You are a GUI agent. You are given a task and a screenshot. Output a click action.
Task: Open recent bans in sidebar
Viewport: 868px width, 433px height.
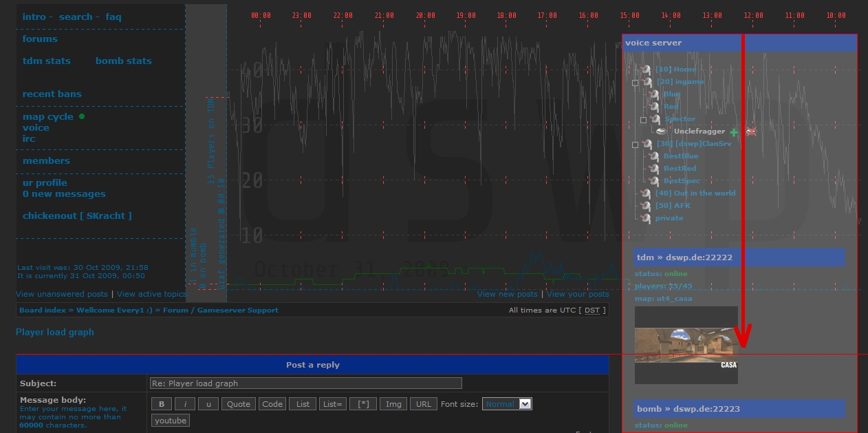(x=52, y=94)
